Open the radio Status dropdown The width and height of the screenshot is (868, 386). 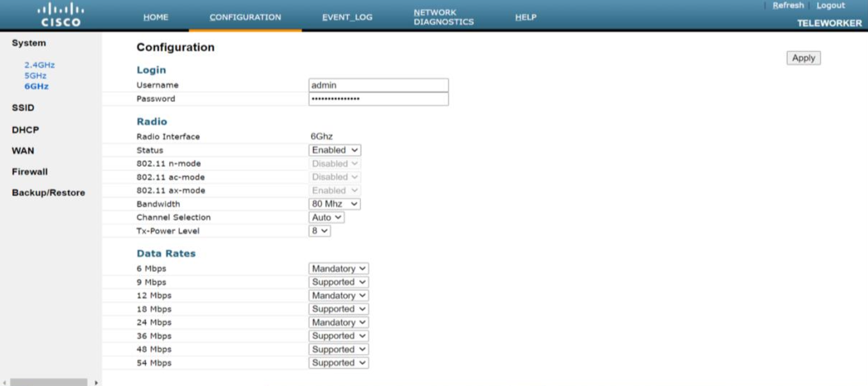click(335, 150)
